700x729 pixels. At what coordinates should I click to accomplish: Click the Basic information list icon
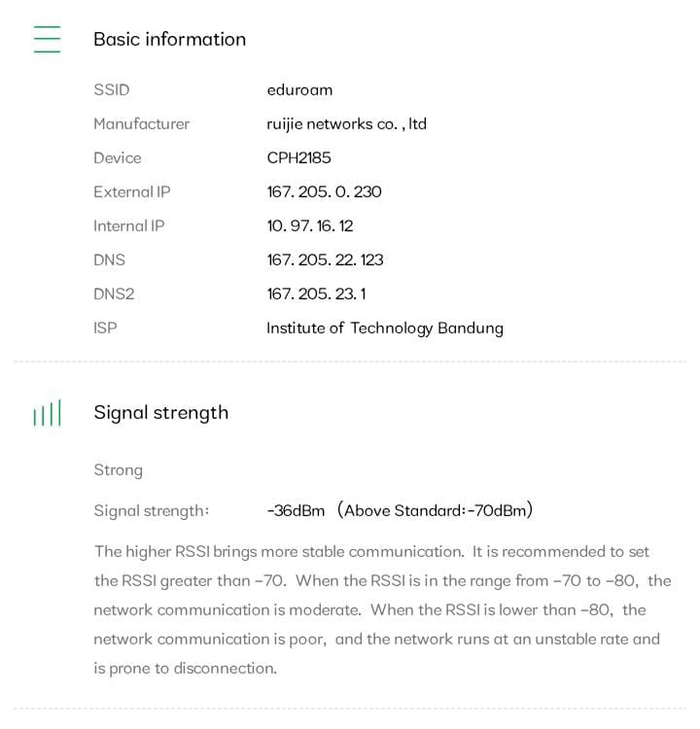[47, 39]
